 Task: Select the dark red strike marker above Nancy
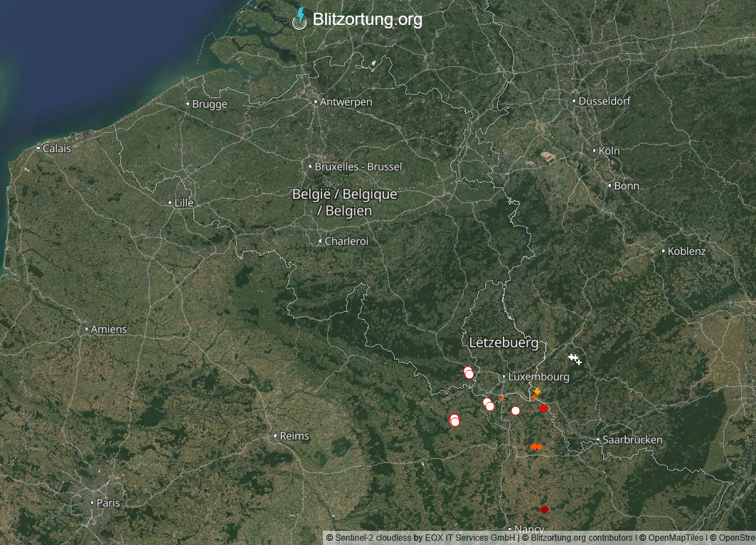[x=544, y=509]
